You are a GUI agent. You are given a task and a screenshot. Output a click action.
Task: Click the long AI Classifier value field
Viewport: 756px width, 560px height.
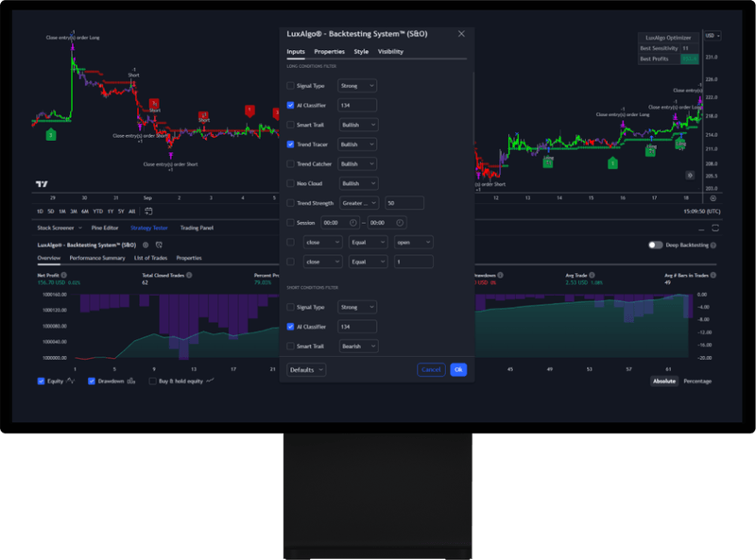point(357,105)
